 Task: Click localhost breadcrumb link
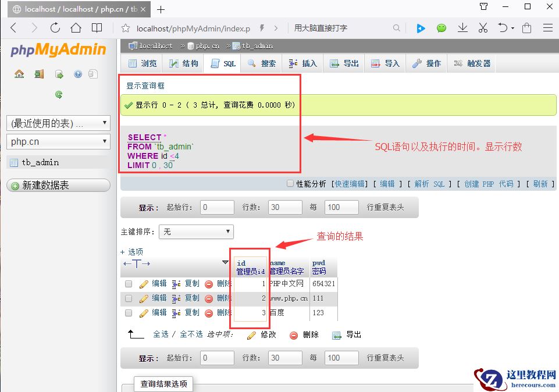(156, 46)
